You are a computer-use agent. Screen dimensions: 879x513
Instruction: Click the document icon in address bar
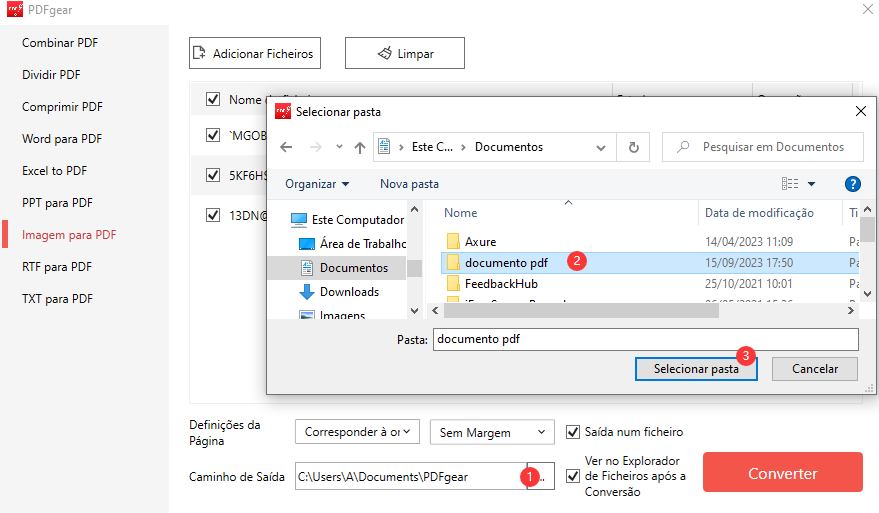[384, 147]
